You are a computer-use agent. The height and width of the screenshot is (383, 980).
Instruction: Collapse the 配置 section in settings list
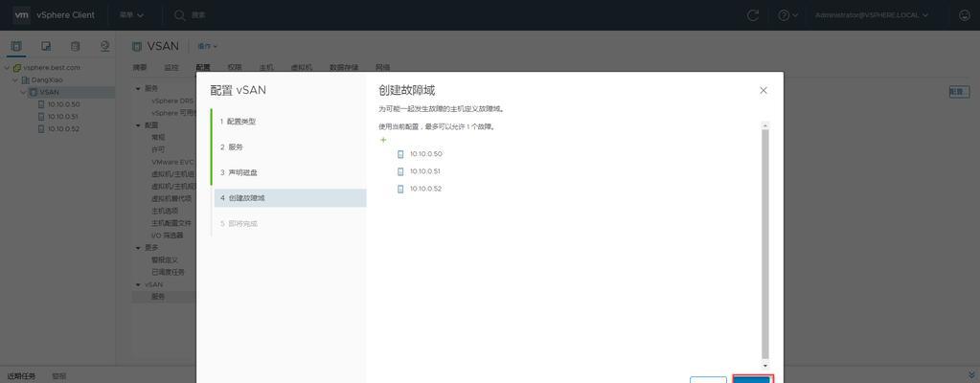pyautogui.click(x=138, y=125)
